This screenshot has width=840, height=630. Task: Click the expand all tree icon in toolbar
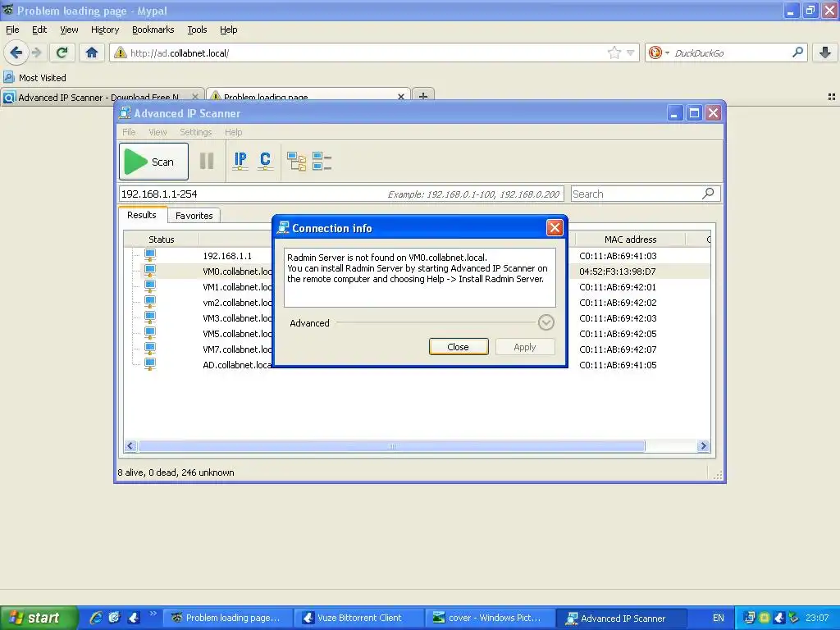tap(296, 162)
